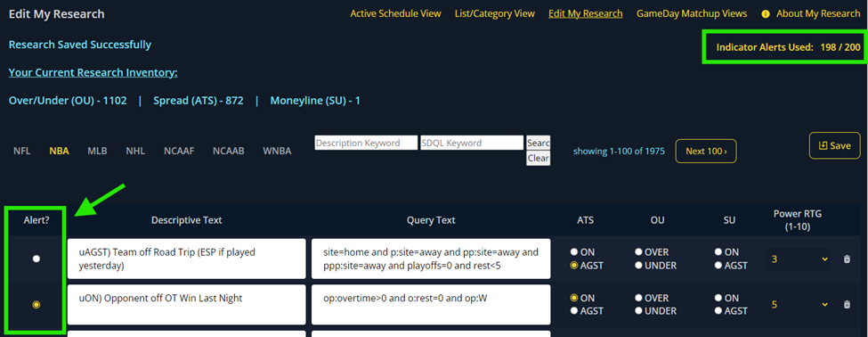Switch to the NHL tab
The height and width of the screenshot is (337, 868).
pyautogui.click(x=135, y=151)
